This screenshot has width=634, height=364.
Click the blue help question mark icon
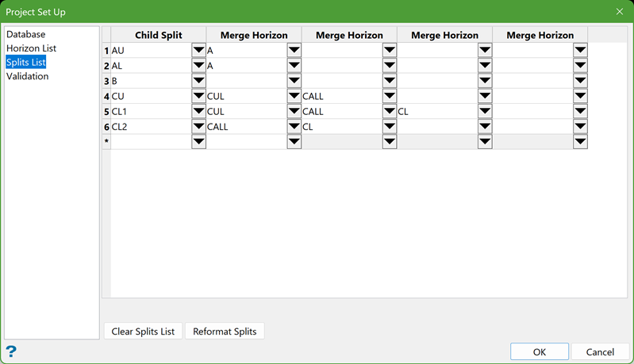click(11, 351)
